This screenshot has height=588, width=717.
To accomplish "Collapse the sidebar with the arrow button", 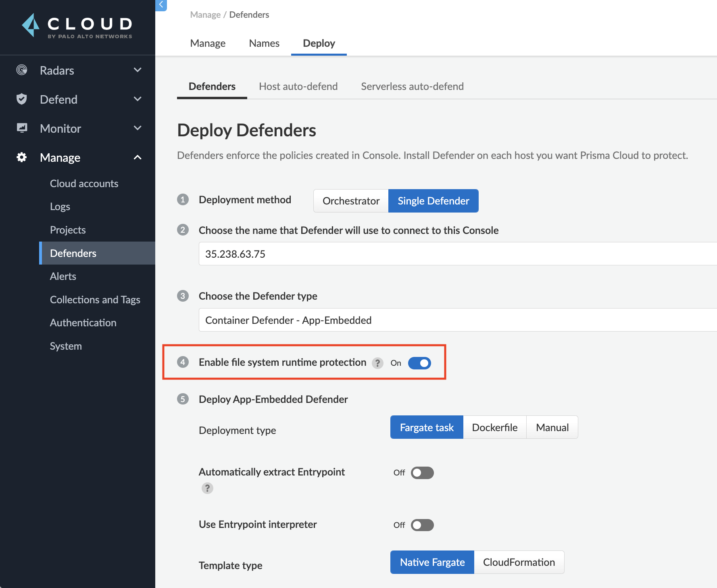I will (161, 5).
